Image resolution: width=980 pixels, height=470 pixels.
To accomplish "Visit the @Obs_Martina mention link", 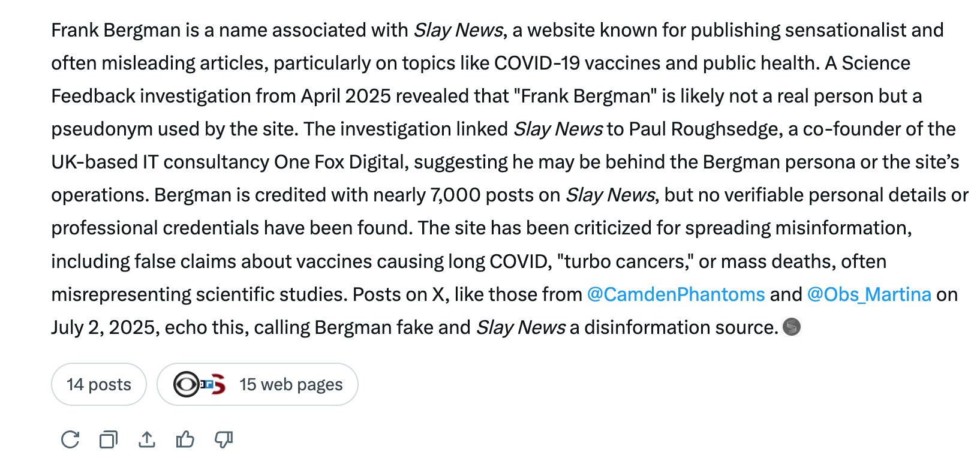I will 869,294.
